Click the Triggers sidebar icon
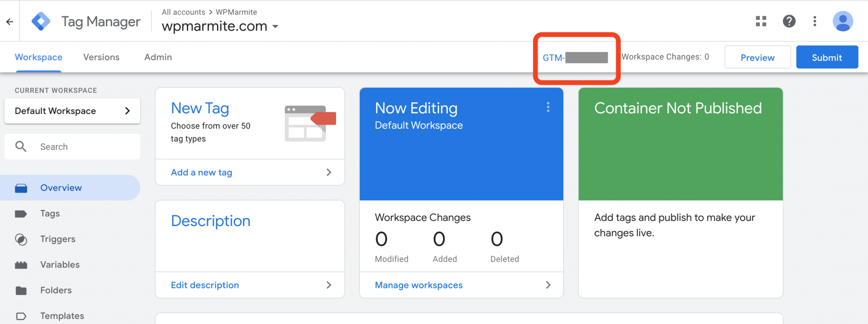The image size is (868, 324). [x=21, y=240]
